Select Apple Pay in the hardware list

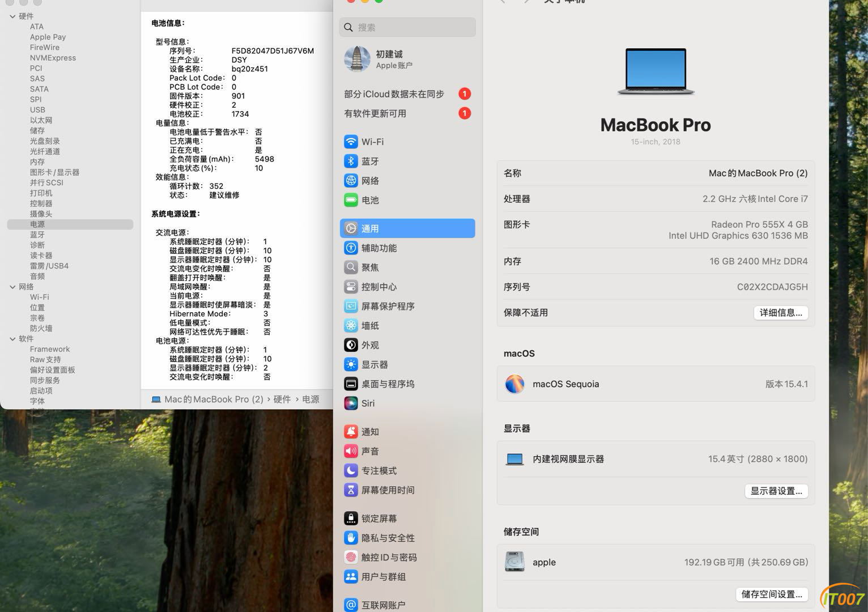click(48, 37)
